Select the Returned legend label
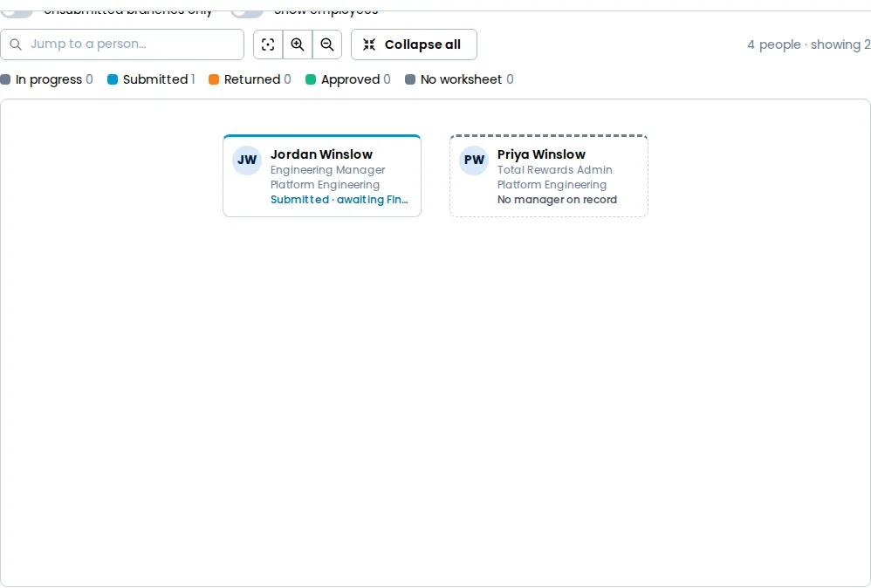 point(252,79)
